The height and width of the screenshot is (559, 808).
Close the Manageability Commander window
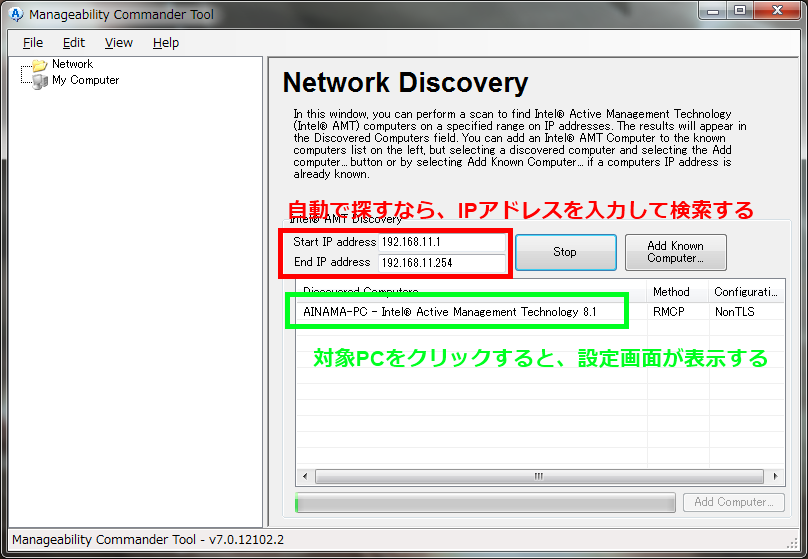pyautogui.click(x=777, y=11)
